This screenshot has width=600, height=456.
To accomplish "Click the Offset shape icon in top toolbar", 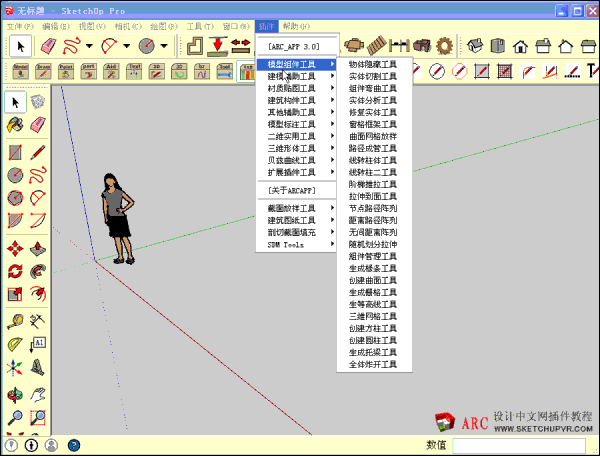I will click(195, 46).
